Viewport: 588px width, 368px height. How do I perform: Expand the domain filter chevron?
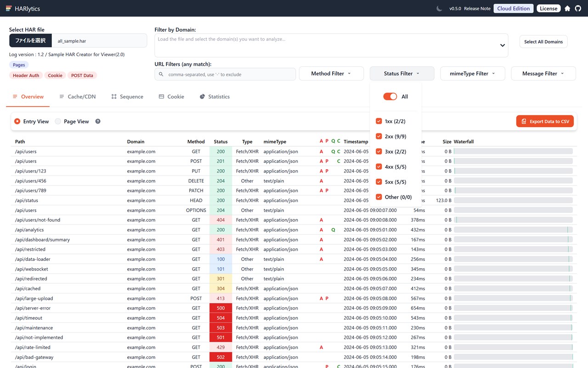pos(503,45)
